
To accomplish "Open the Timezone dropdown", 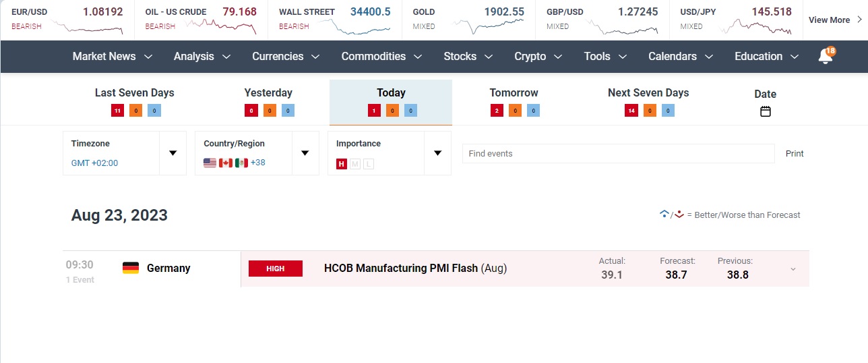I will [x=173, y=153].
